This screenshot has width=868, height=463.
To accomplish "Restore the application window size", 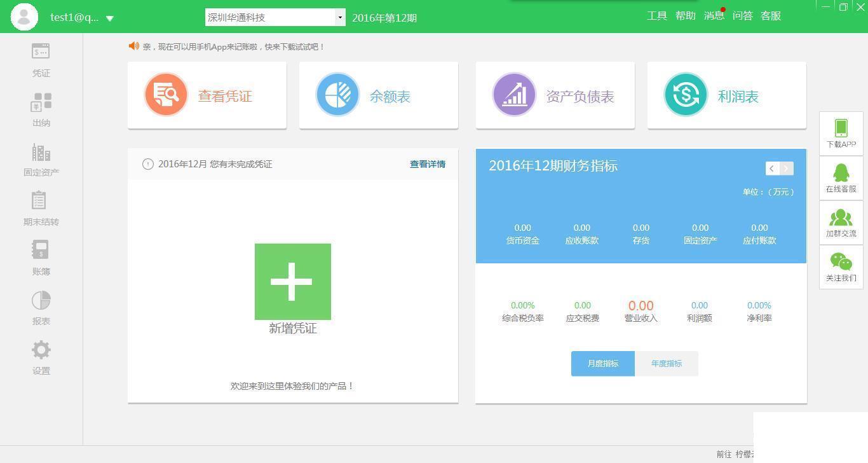I will 843,7.
